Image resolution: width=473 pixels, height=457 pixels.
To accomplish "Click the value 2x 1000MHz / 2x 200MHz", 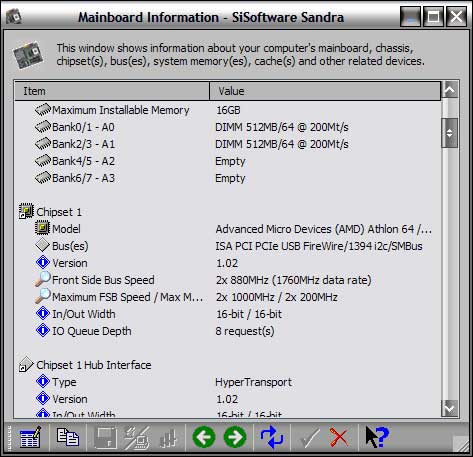I will tap(277, 297).
